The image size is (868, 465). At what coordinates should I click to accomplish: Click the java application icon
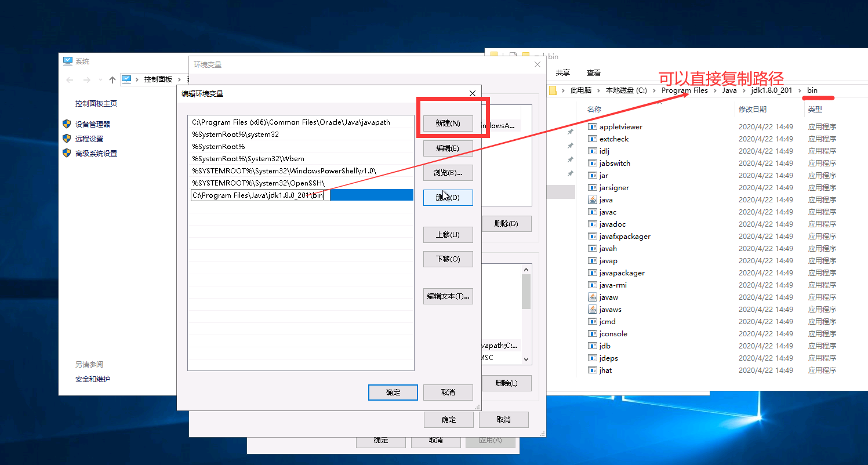pos(593,199)
